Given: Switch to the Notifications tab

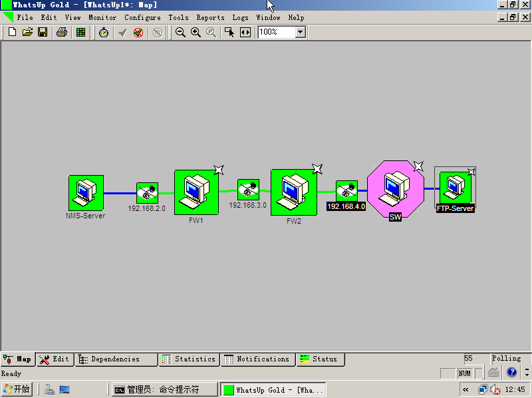Looking at the screenshot, I should tap(258, 359).
